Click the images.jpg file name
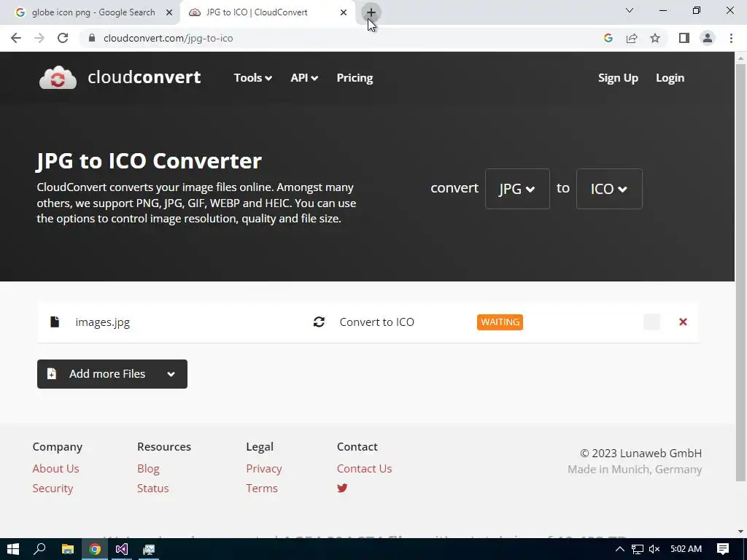747x560 pixels. pyautogui.click(x=102, y=322)
